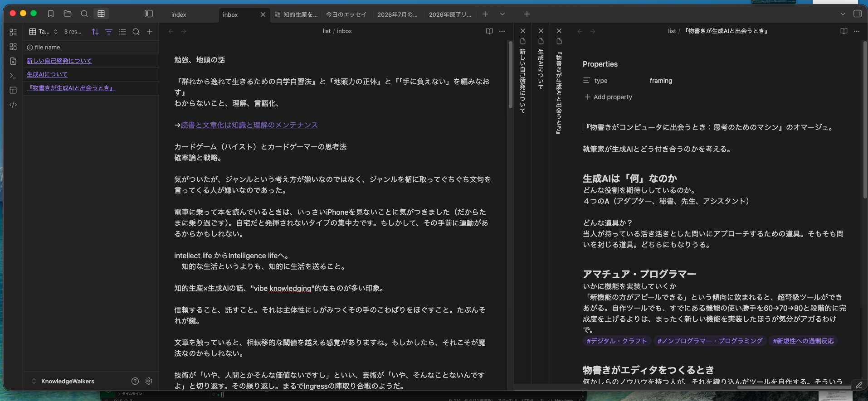Open the 知的生産を... tab
868x401 pixels.
(296, 14)
